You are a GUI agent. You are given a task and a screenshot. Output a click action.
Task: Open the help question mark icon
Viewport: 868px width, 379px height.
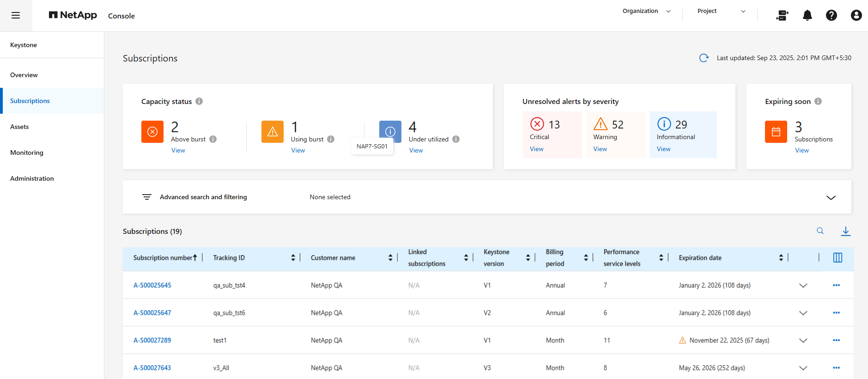(831, 16)
